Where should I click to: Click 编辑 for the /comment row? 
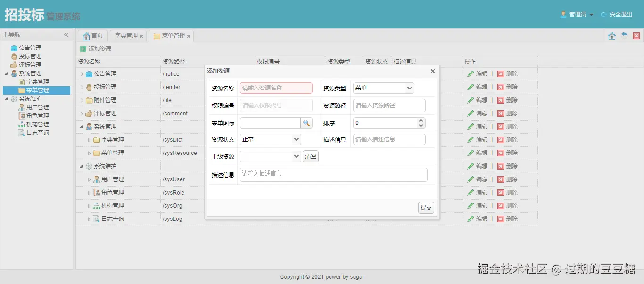click(478, 114)
